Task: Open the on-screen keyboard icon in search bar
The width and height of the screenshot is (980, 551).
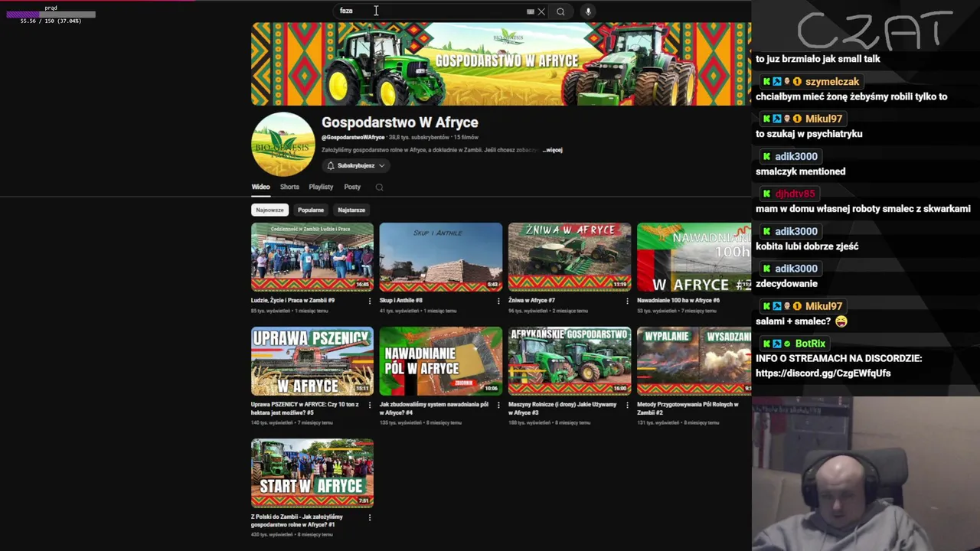Action: [531, 11]
